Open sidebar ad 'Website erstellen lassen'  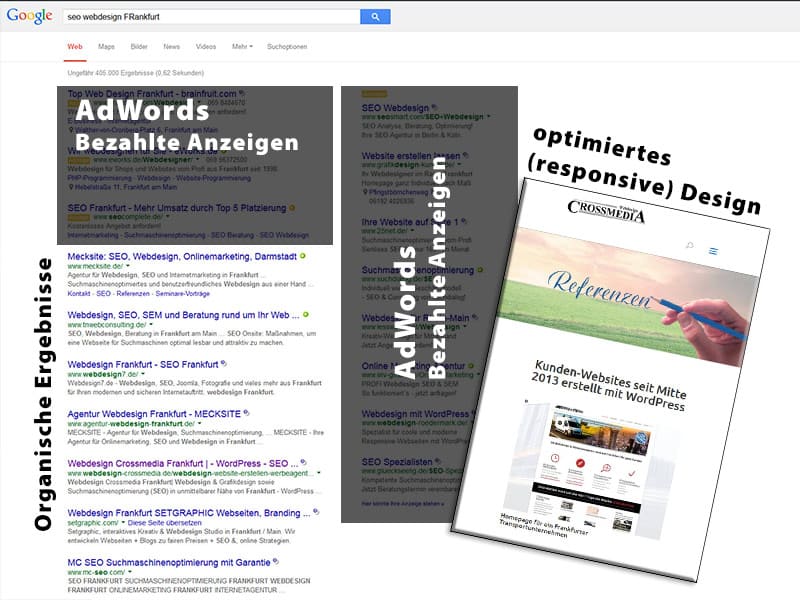click(411, 156)
